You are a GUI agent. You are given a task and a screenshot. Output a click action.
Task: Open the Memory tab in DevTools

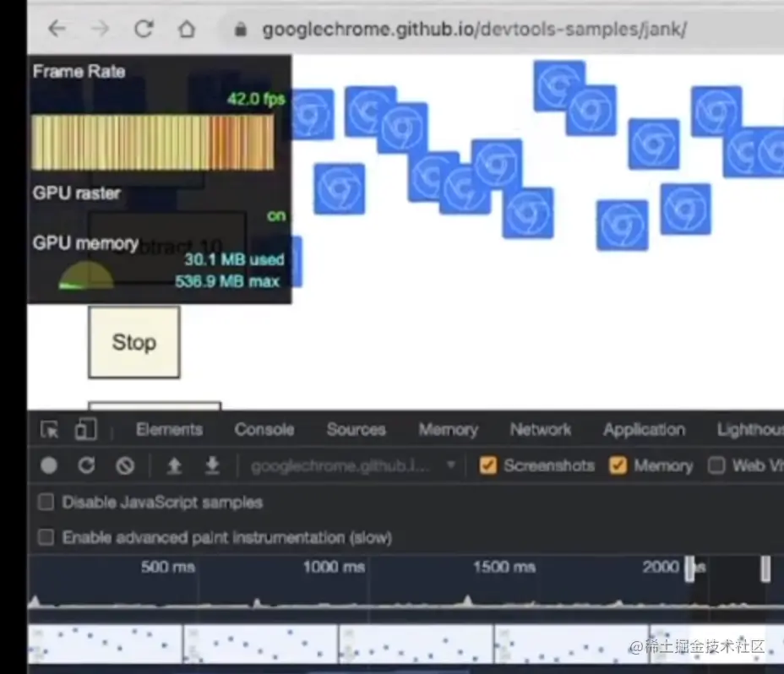click(x=448, y=430)
